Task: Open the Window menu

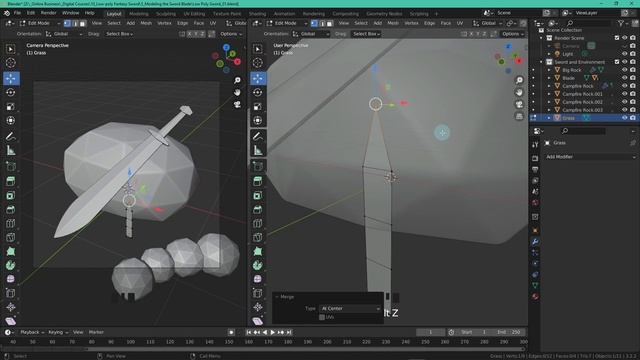Action: (x=70, y=13)
